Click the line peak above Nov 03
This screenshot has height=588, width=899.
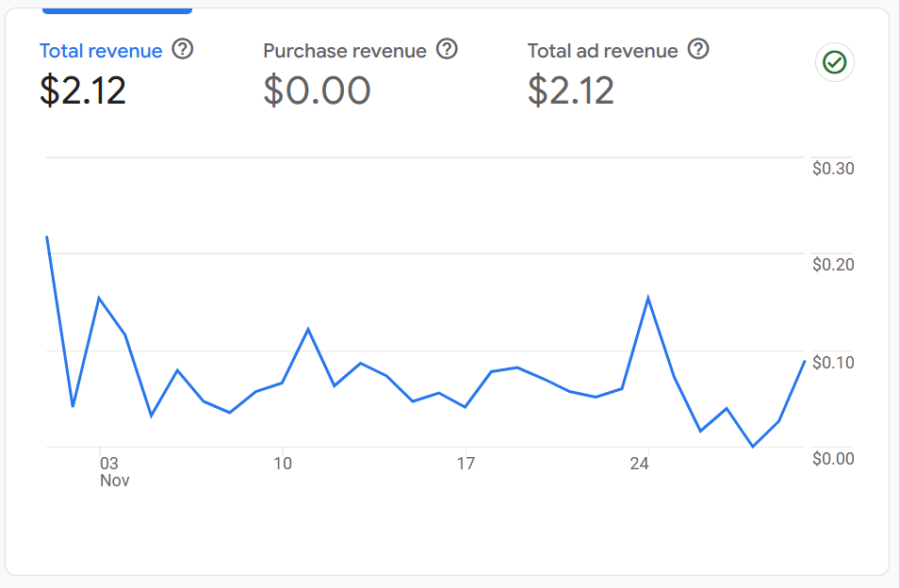(x=99, y=298)
